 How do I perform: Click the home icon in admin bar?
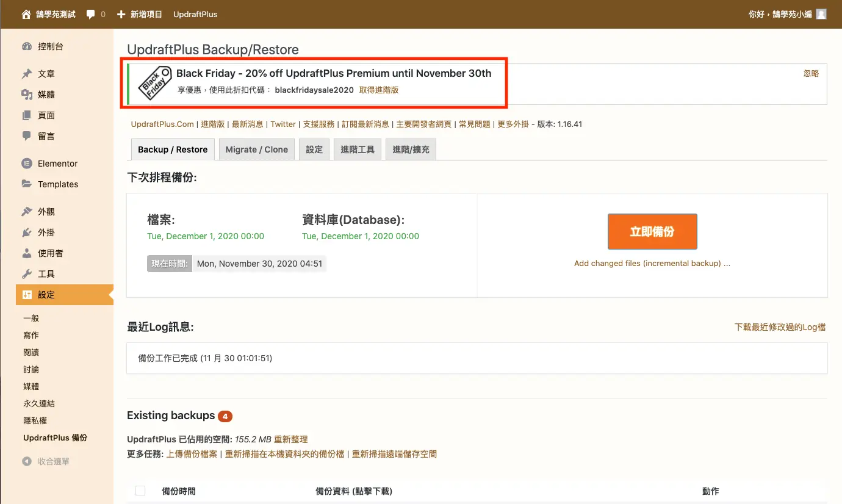(x=26, y=14)
